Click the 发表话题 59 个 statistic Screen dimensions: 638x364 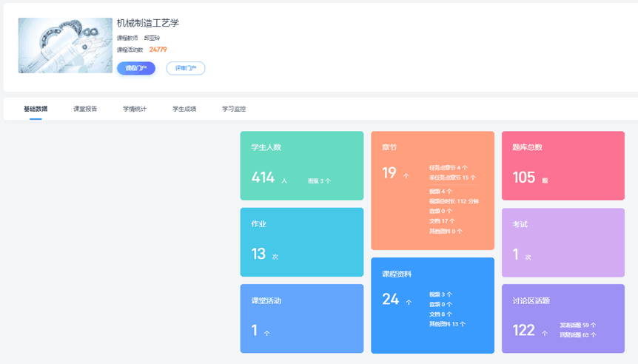click(577, 325)
